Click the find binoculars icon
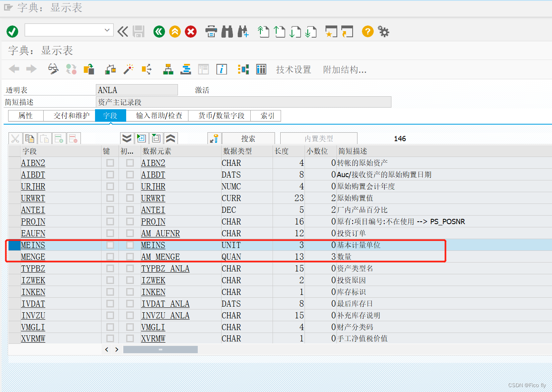The image size is (552, 392). tap(227, 31)
